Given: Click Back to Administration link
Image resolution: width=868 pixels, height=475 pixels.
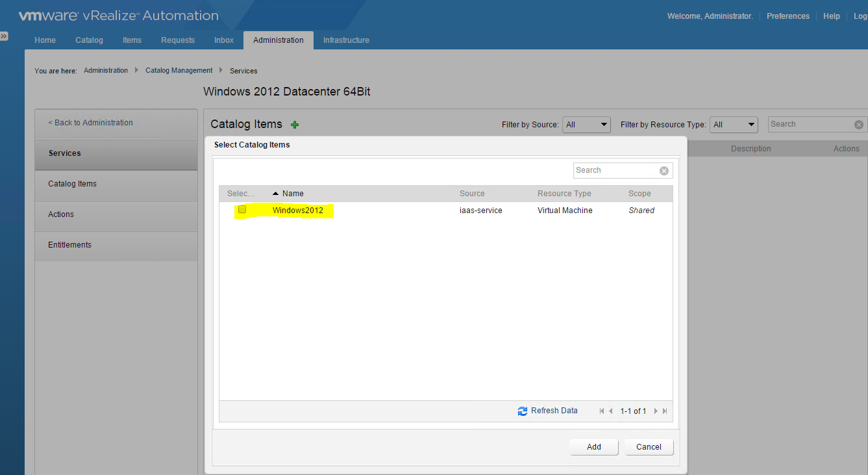Looking at the screenshot, I should 91,123.
